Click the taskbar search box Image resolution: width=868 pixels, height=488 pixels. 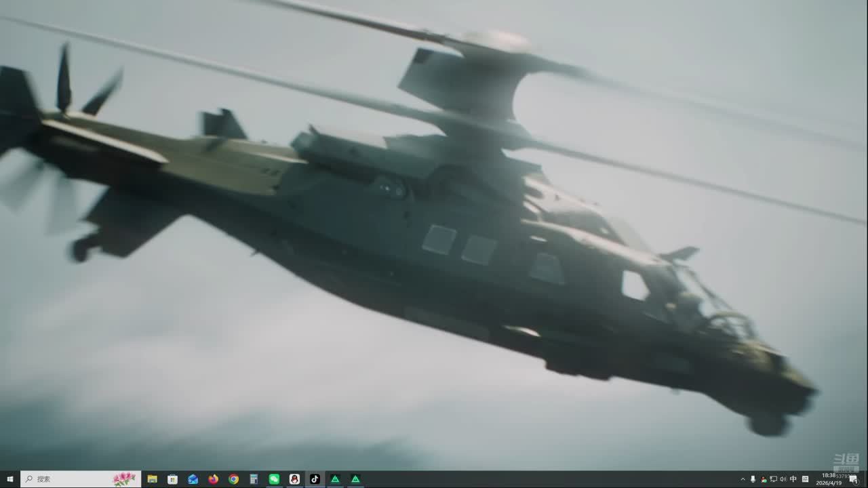(x=75, y=479)
